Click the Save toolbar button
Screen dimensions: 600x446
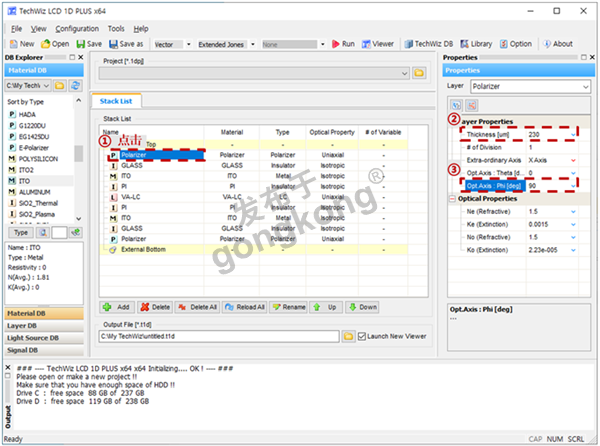[x=89, y=44]
